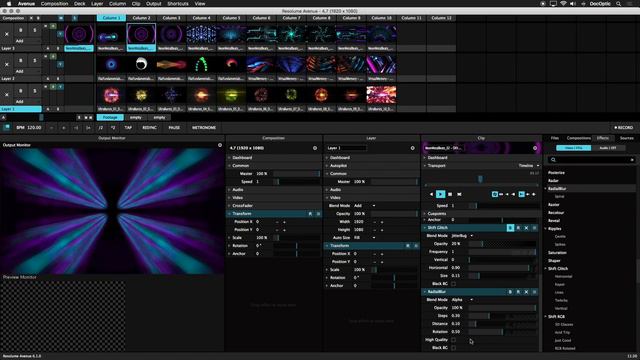The image size is (640, 360).
Task: Click the Wi-Fi icon in the menu bar
Action: 563,4
